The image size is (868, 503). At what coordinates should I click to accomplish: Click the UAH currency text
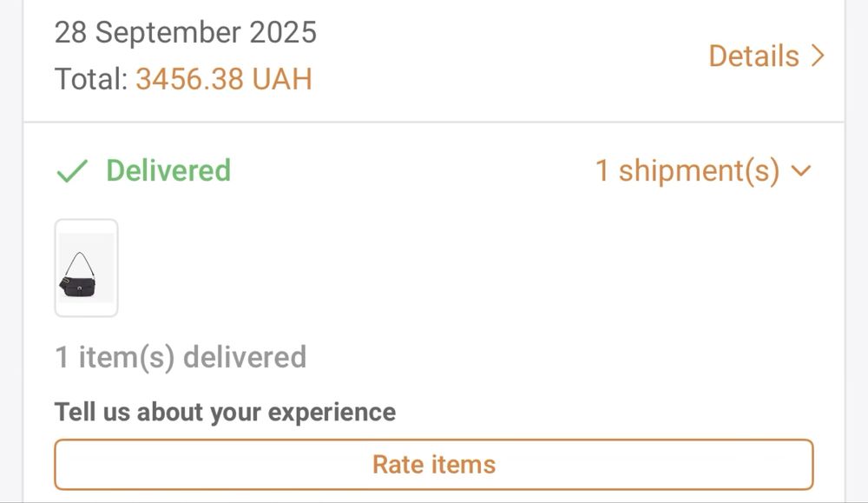point(281,80)
